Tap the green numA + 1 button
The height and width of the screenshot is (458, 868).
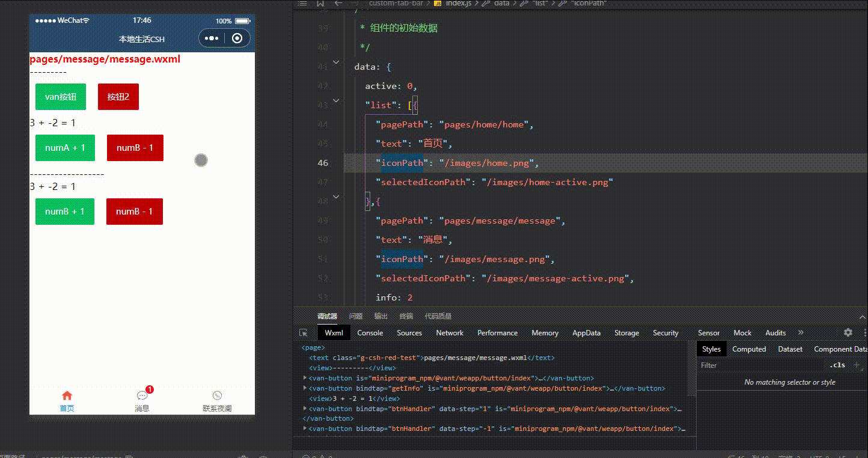coord(65,148)
